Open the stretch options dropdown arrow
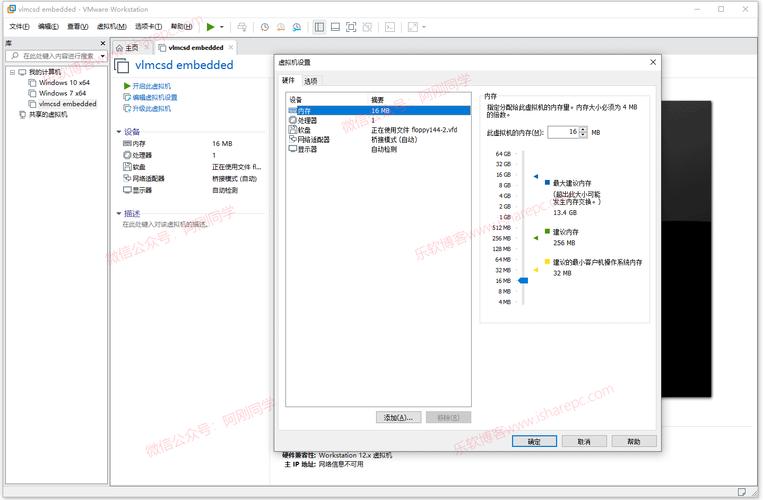 coord(424,27)
